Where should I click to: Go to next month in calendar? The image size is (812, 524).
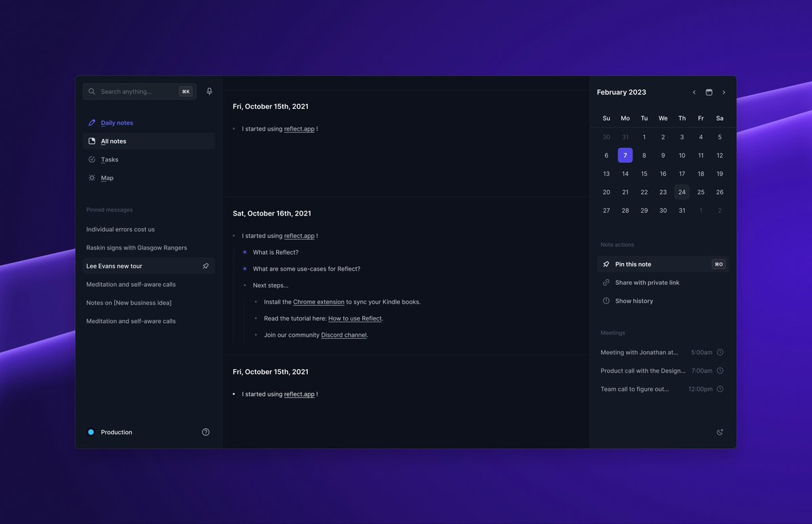724,92
